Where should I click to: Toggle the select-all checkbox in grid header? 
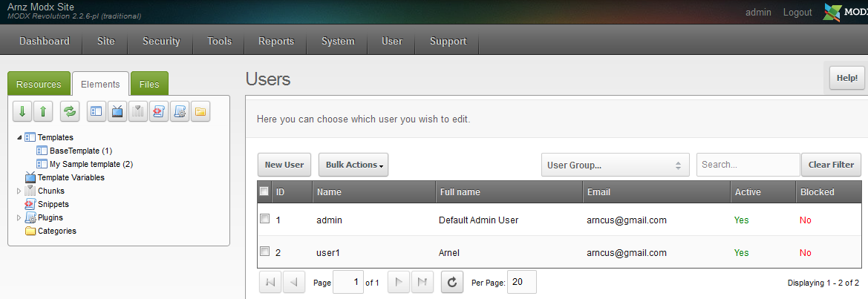(264, 191)
